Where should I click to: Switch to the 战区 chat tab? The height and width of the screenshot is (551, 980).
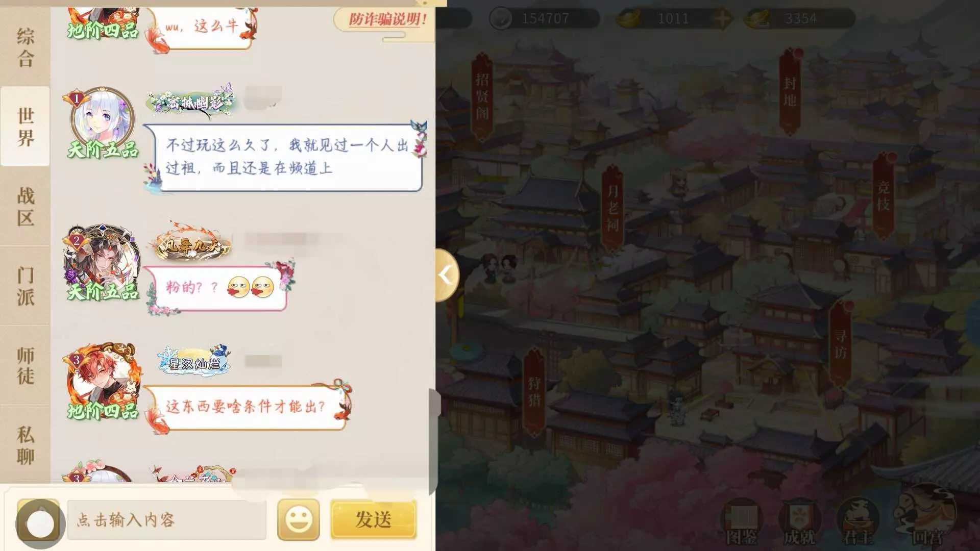(x=25, y=207)
